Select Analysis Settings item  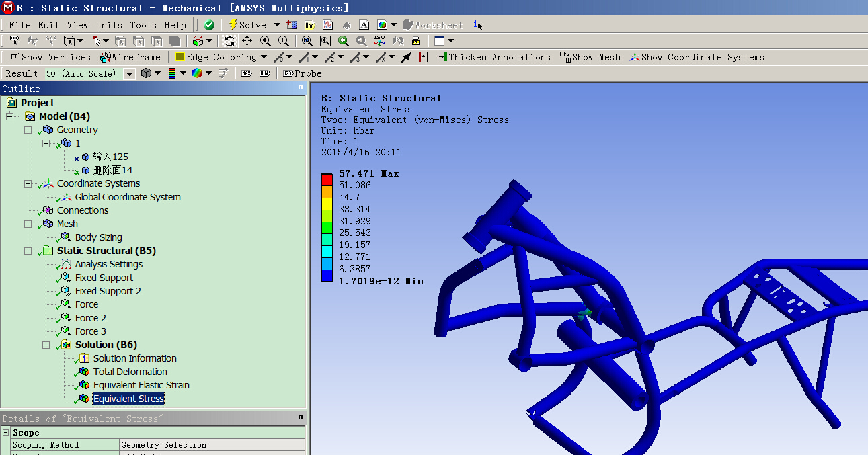coord(109,264)
